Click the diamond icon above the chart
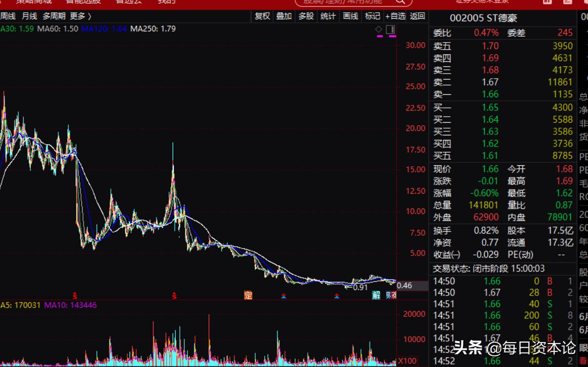Image resolution: width=588 pixels, height=367 pixels. pos(379,29)
